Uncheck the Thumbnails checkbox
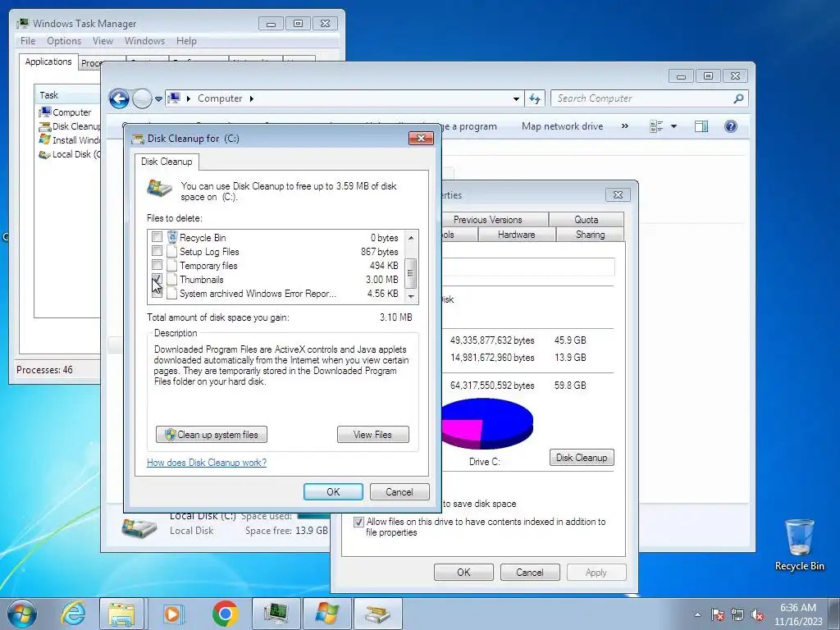The width and height of the screenshot is (840, 630). 157,279
